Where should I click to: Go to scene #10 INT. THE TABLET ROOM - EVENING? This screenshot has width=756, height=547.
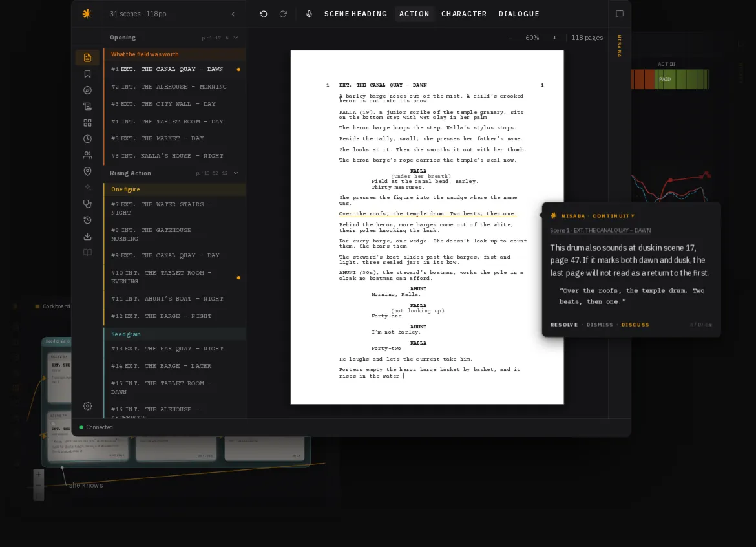[x=174, y=277]
